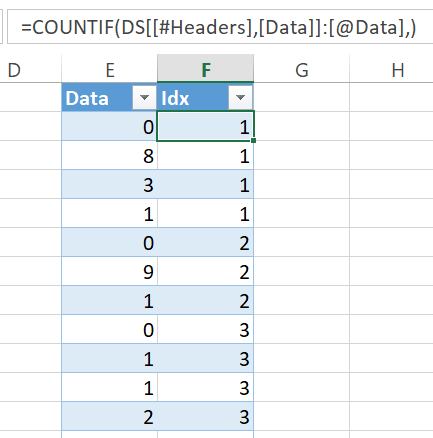Select column D header
433x438 pixels.
tap(31, 69)
